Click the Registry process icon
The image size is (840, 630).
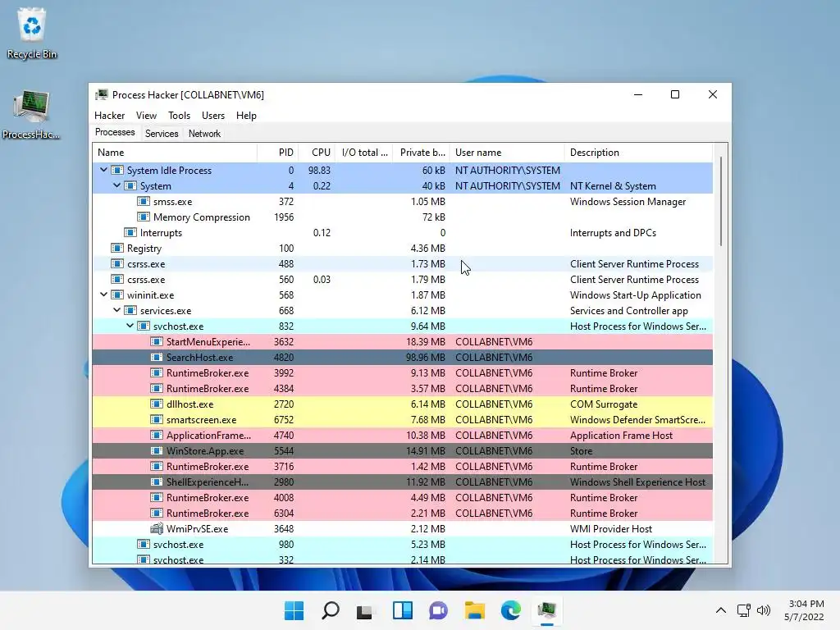click(116, 248)
